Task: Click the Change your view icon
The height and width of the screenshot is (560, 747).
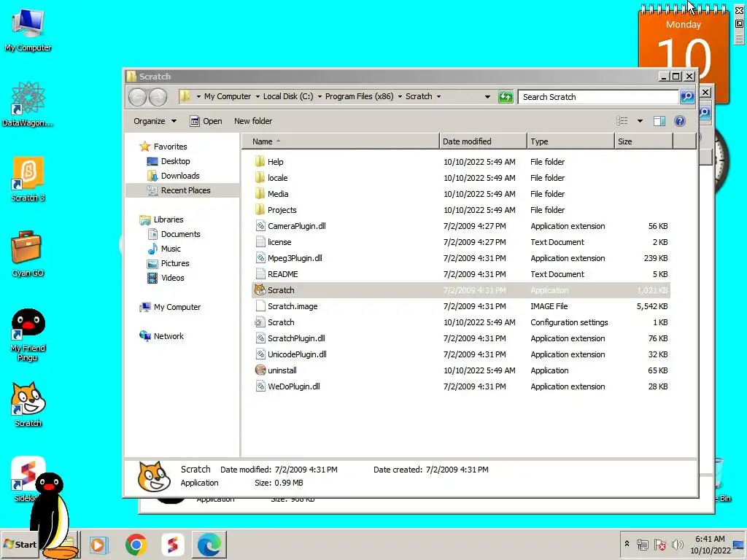Action: (622, 121)
